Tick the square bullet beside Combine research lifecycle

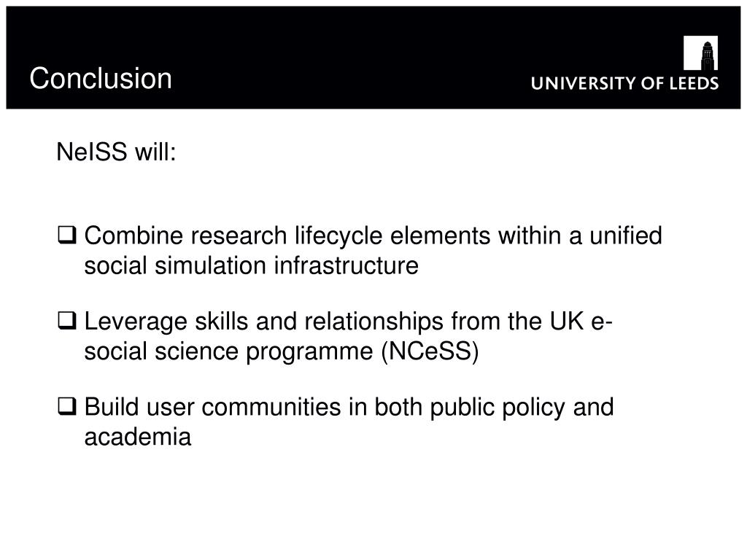coord(66,236)
